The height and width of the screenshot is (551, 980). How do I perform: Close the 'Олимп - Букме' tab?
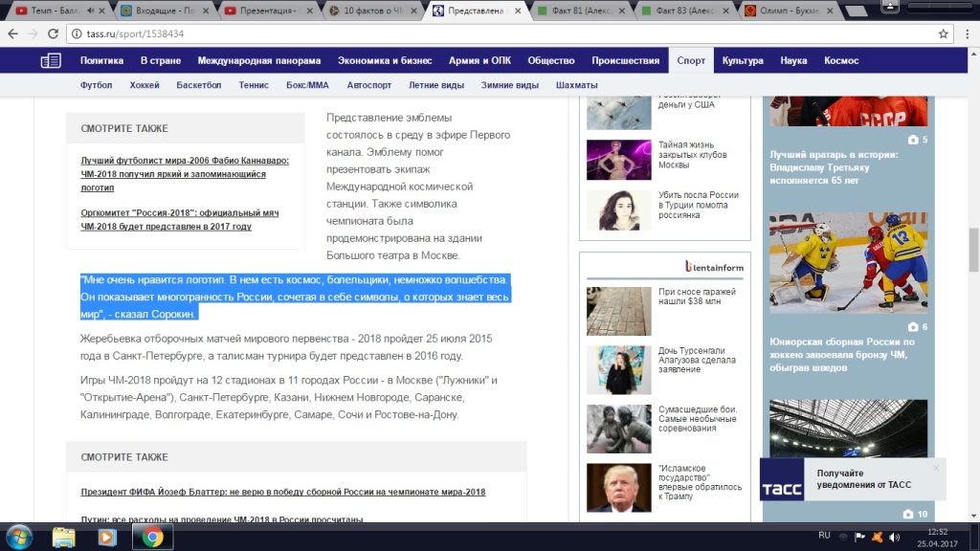coord(830,11)
